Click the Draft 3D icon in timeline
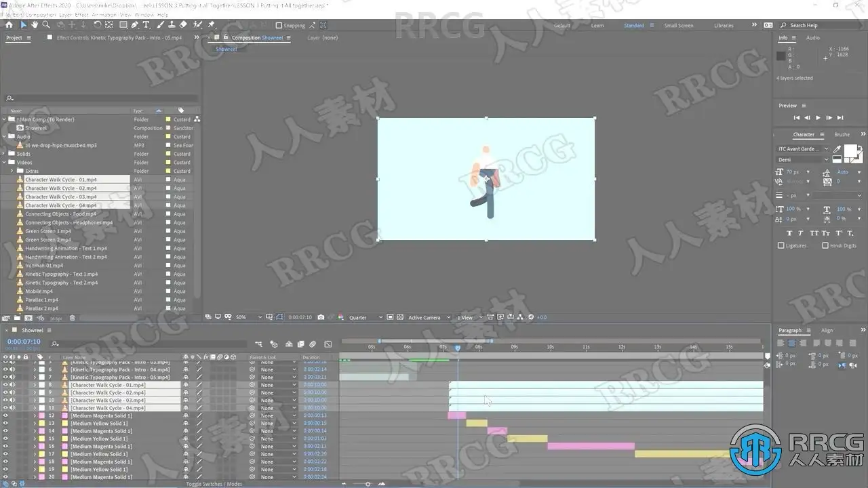The width and height of the screenshot is (868, 488). coord(274,344)
